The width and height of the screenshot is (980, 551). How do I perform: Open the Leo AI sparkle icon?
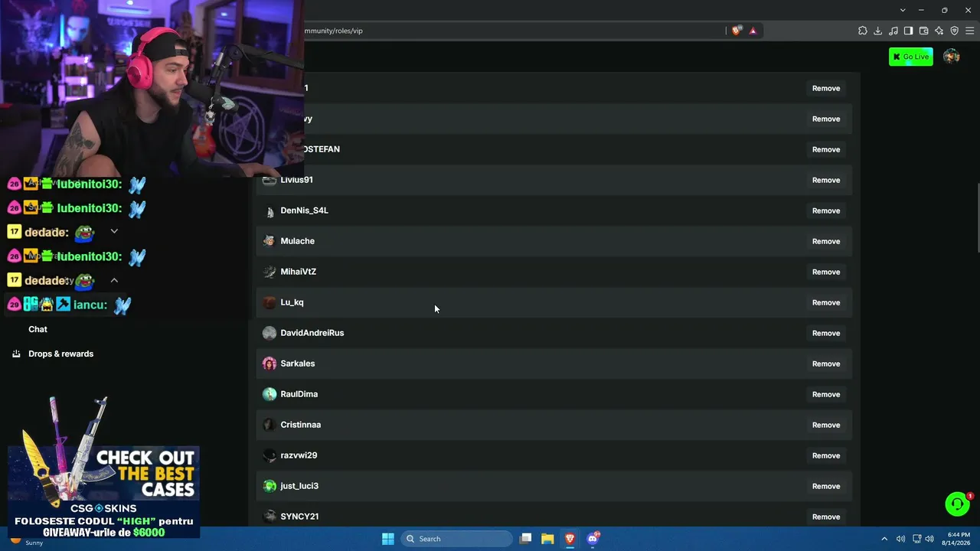point(939,31)
